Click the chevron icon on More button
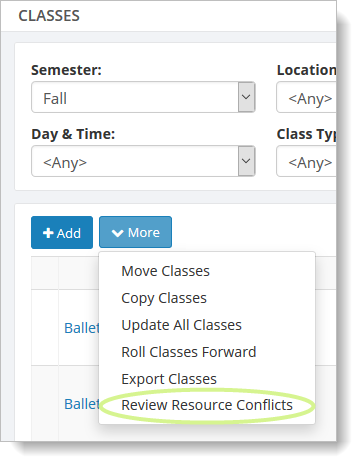The image size is (362, 467). (x=118, y=233)
